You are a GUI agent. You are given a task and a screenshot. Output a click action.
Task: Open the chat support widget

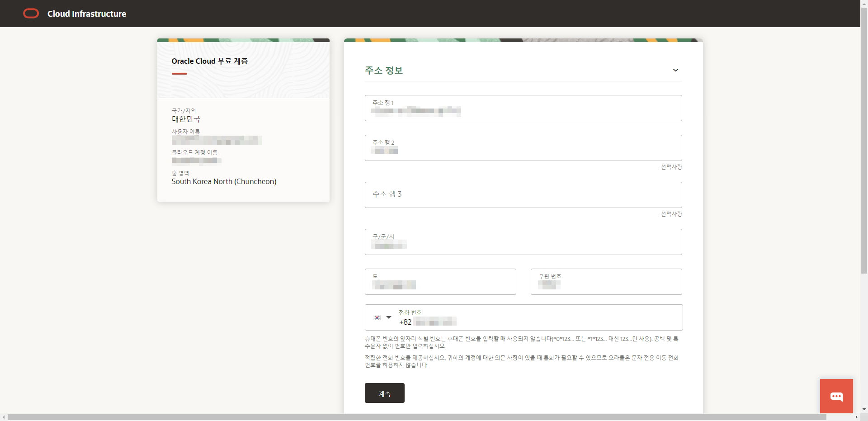(x=836, y=396)
